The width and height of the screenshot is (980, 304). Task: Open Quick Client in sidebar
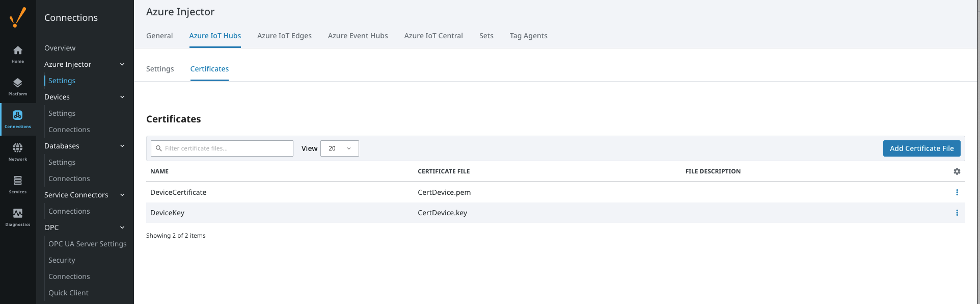point(68,293)
